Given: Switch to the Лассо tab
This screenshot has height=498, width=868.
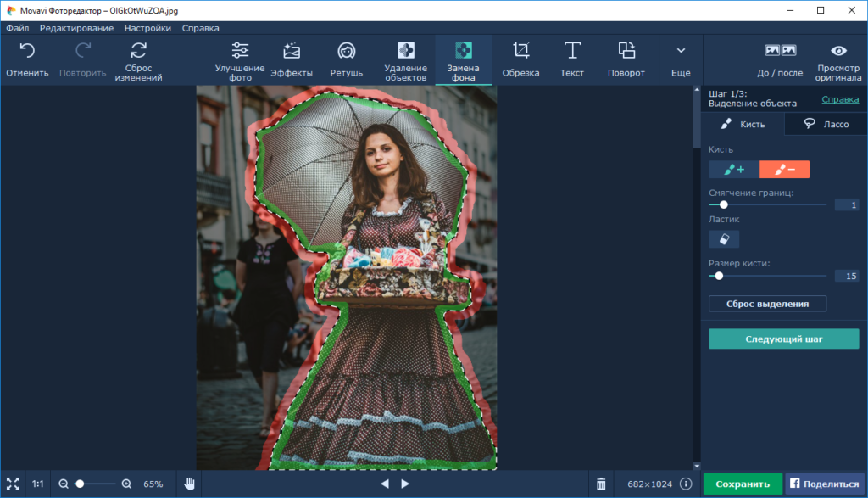Looking at the screenshot, I should [826, 124].
